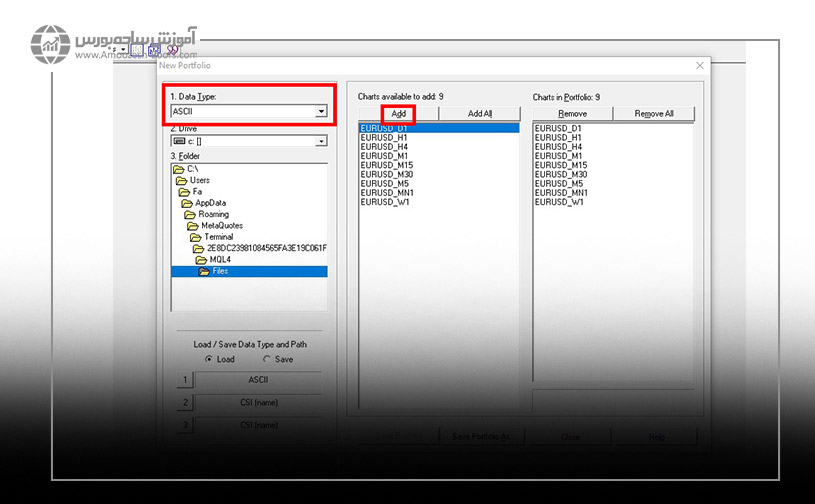Screen dimensions: 815x504
Task: Open the Terminal folder
Action: (218, 237)
